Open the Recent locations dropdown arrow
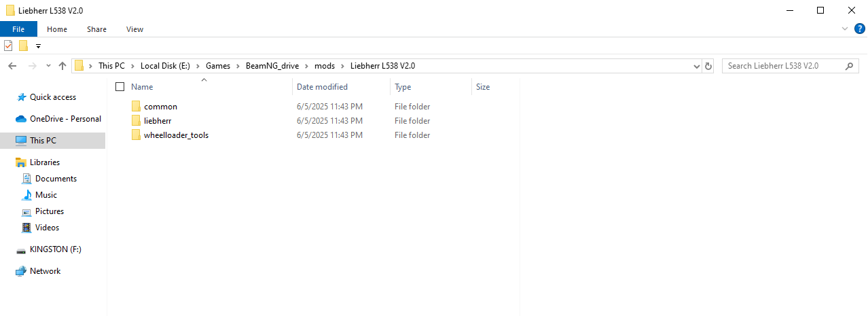Viewport: 868px width, 316px height. [x=48, y=66]
